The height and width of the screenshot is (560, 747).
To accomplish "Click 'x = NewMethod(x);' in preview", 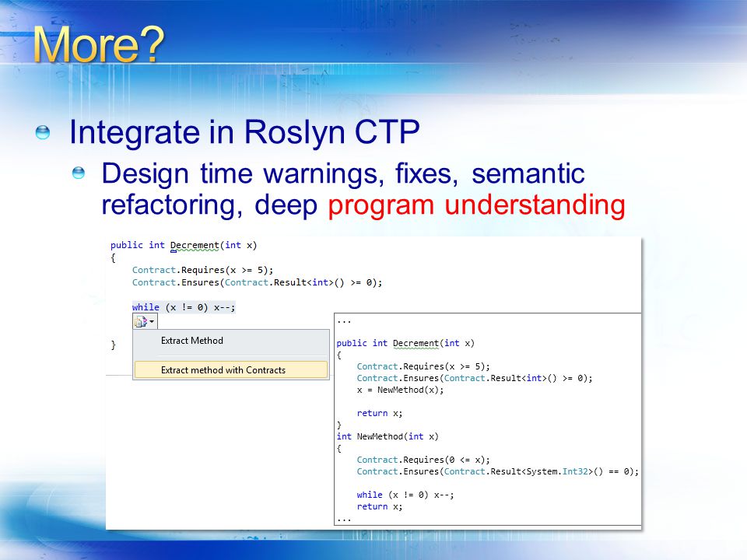I will click(400, 390).
